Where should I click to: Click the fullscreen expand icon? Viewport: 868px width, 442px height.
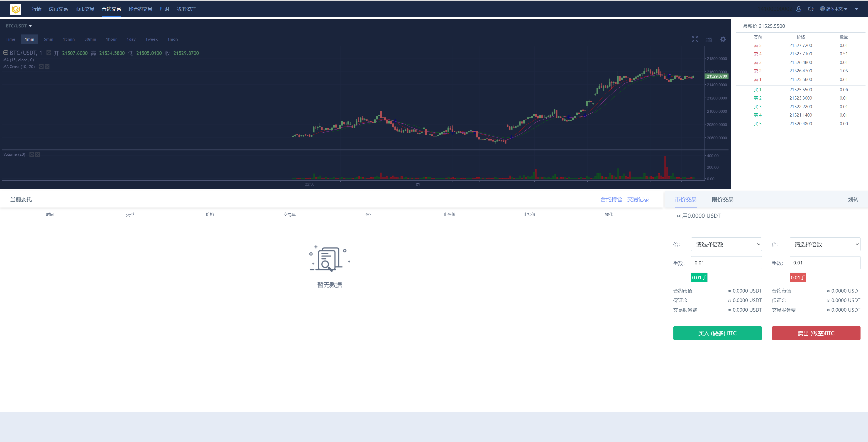point(695,39)
